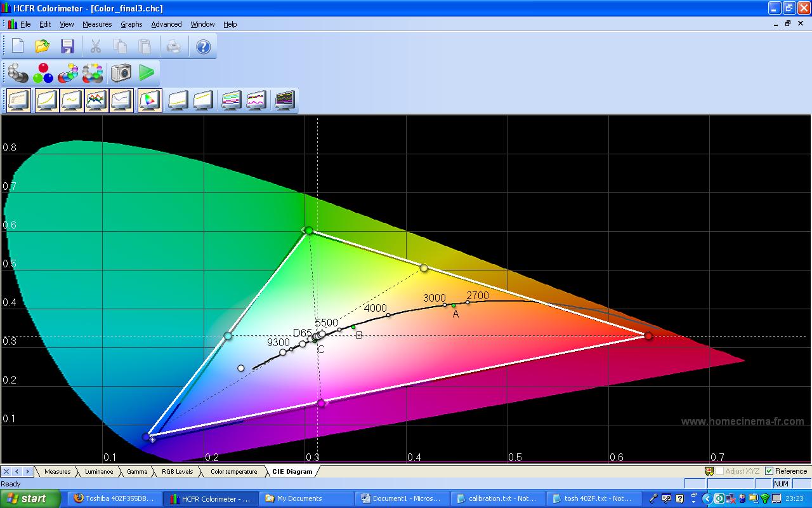Viewport: 812px width, 508px height.
Task: Open the Window menu
Action: (x=202, y=24)
